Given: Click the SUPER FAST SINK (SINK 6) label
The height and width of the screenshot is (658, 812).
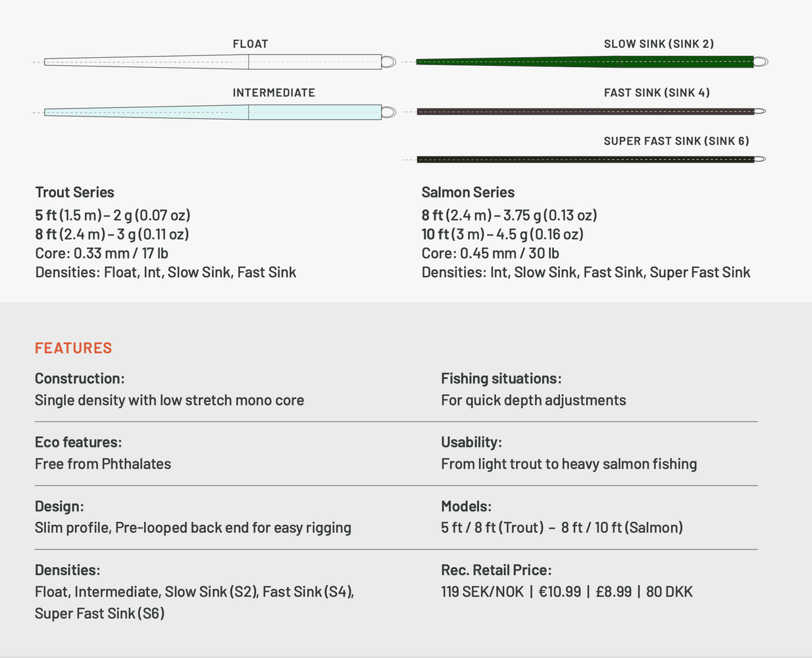Looking at the screenshot, I should point(676,141).
